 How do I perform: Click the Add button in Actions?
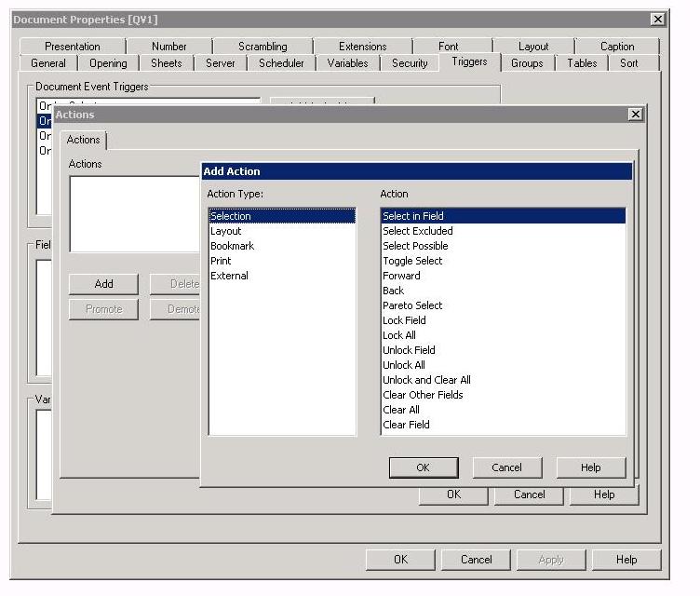tap(103, 284)
